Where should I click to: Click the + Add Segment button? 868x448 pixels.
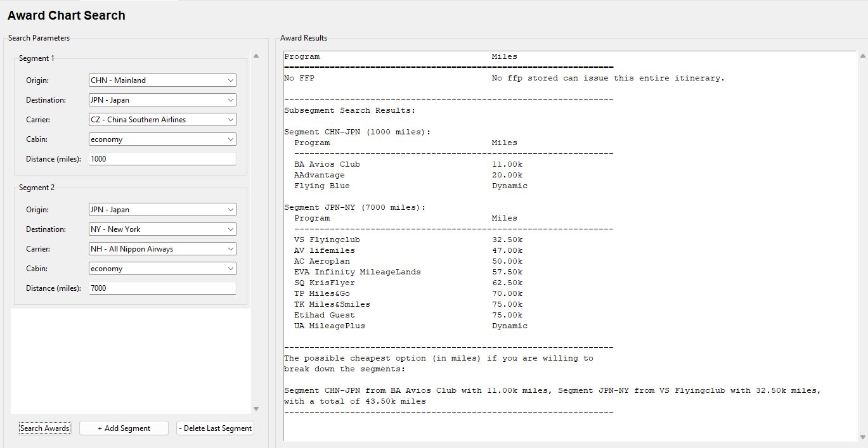click(x=124, y=428)
